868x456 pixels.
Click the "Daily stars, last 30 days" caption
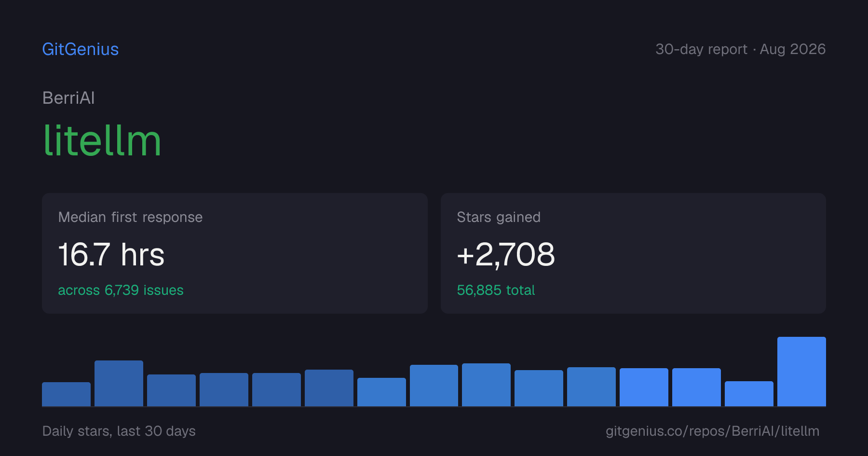click(119, 431)
